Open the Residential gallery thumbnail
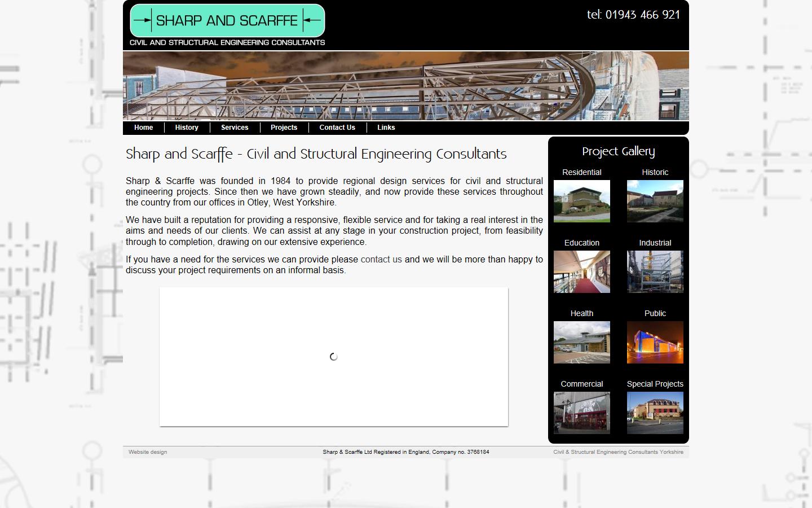The height and width of the screenshot is (508, 812). tap(581, 201)
